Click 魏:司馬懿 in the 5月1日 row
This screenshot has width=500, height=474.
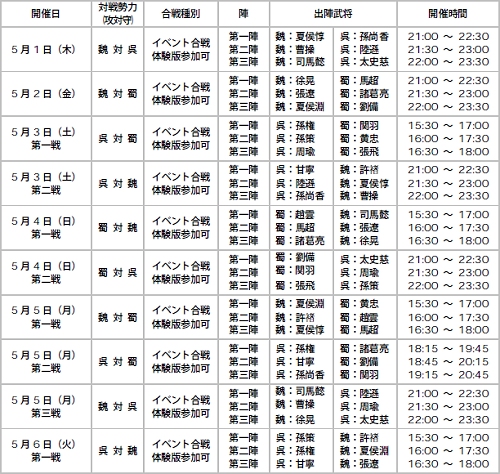(x=300, y=62)
